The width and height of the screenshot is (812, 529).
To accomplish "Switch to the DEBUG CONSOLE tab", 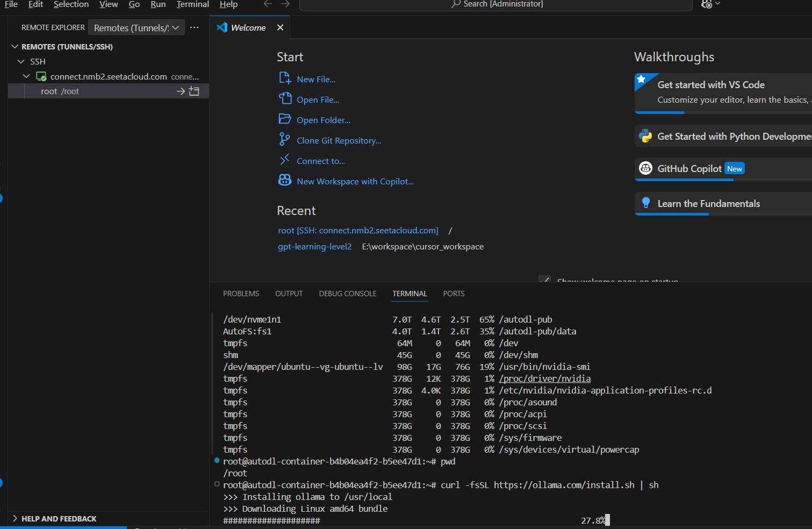I will pos(348,294).
